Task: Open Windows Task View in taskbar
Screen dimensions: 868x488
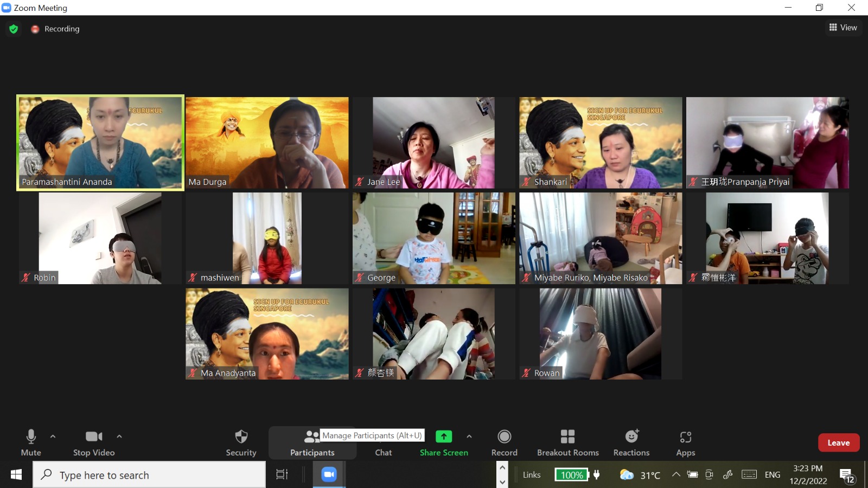Action: pyautogui.click(x=282, y=475)
